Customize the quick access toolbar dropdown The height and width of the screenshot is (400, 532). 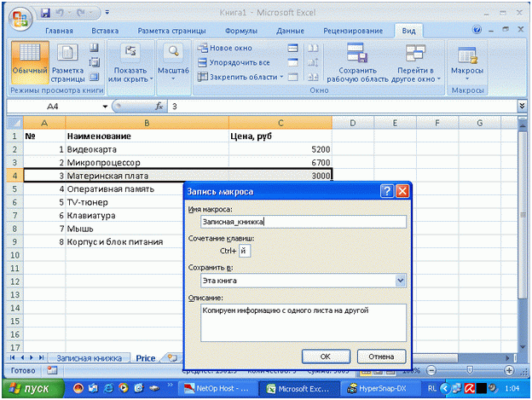107,13
